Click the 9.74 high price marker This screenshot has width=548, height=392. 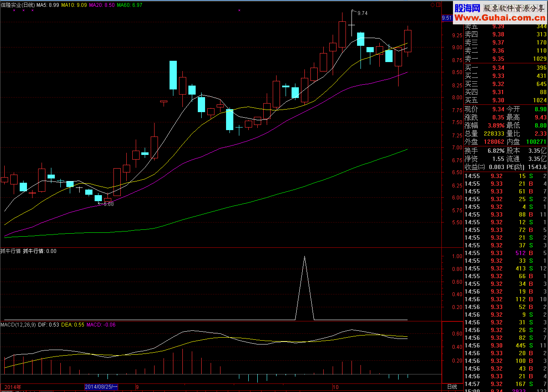362,13
